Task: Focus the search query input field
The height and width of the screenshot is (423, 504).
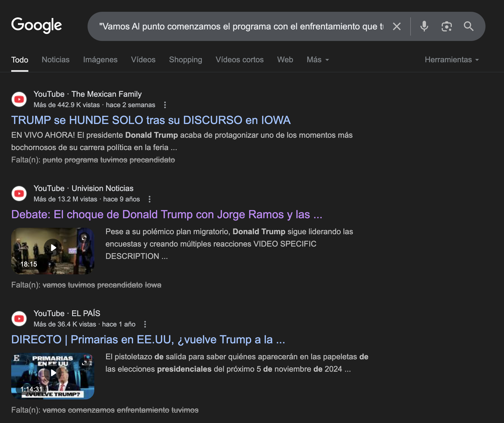Action: point(241,26)
